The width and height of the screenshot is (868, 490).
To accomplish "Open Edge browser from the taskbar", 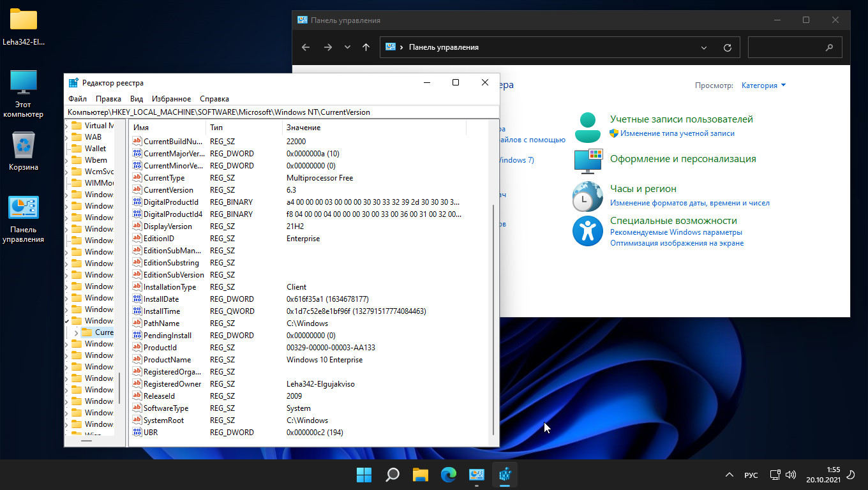I will (449, 475).
